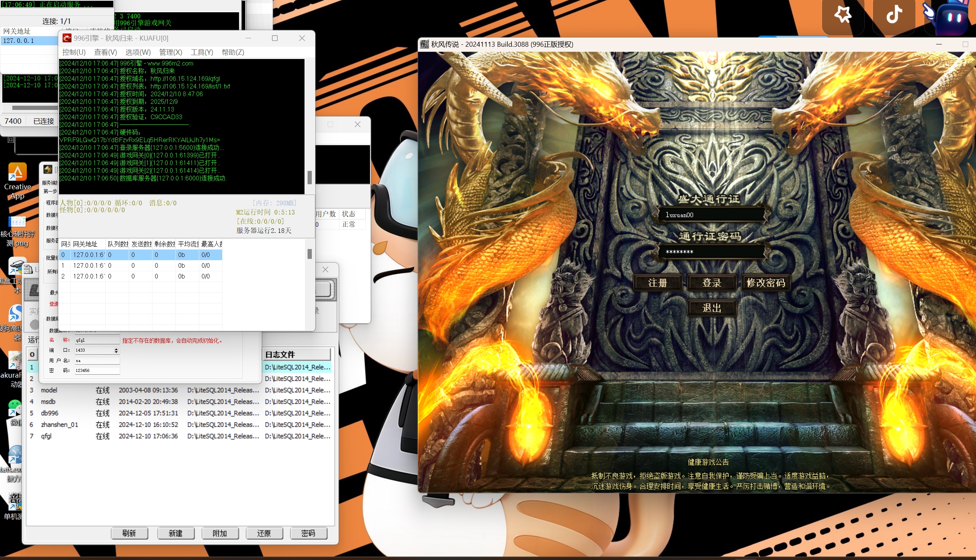Click the 用户名 field containing sa
Screen dimensions: 976x560
pyautogui.click(x=97, y=361)
